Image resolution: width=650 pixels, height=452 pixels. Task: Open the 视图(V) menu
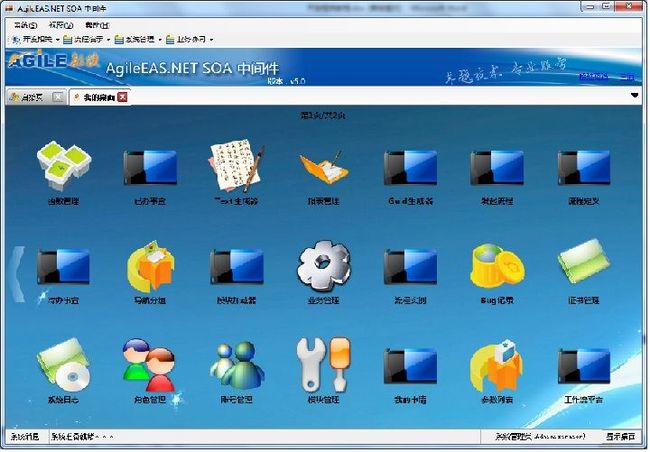coord(61,25)
